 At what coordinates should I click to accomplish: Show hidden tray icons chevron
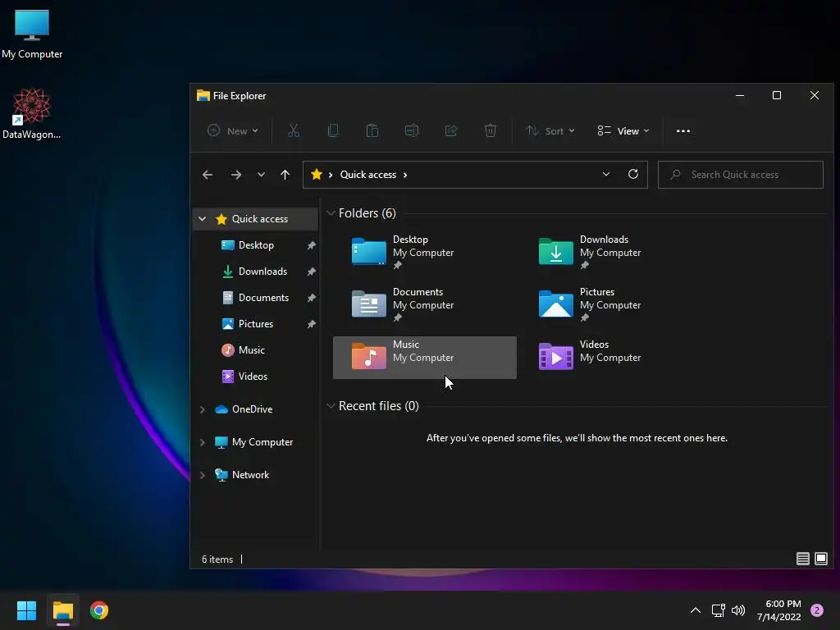(x=696, y=610)
